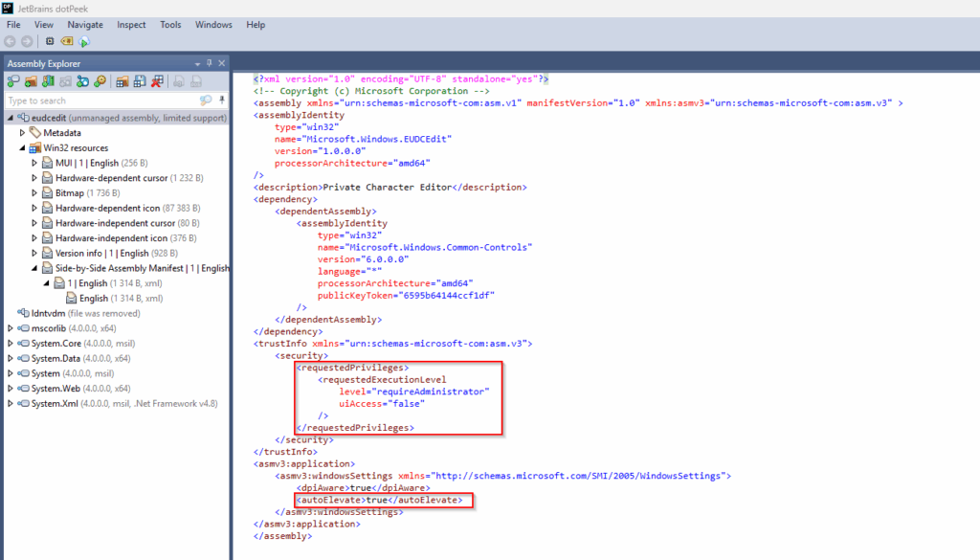Click the pin icon beside search box
The image size is (980, 560).
(222, 100)
